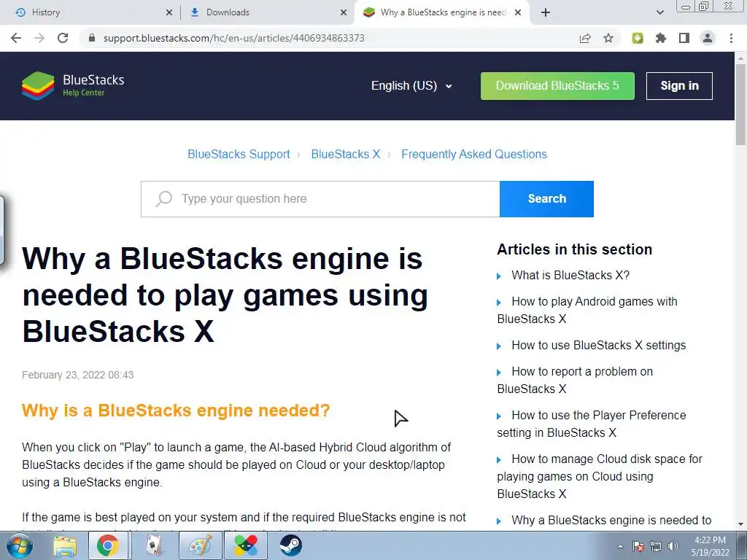
Task: Go forward with the browser arrow
Action: point(39,38)
